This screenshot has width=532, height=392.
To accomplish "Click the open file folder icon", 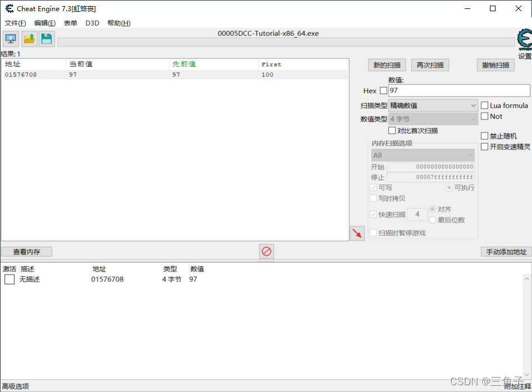I will click(30, 39).
